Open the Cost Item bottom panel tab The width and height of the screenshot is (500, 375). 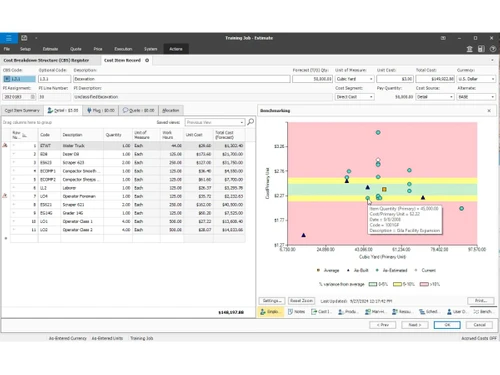click(x=321, y=312)
